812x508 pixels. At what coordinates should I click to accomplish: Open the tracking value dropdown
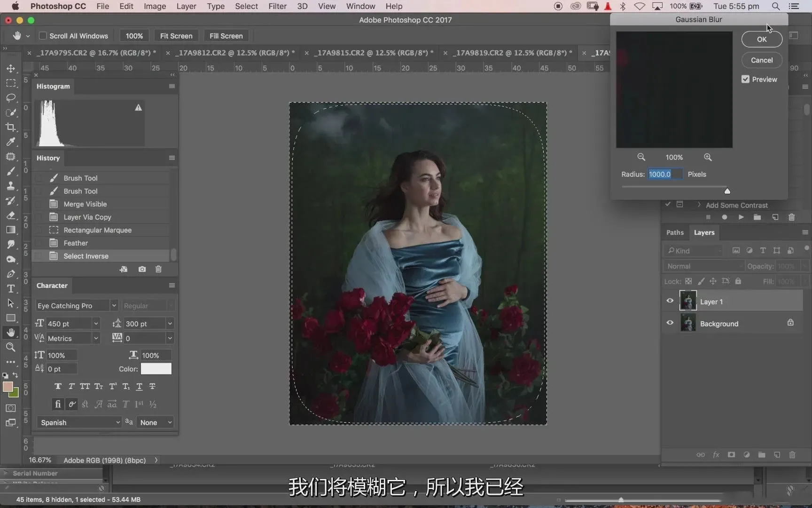170,338
